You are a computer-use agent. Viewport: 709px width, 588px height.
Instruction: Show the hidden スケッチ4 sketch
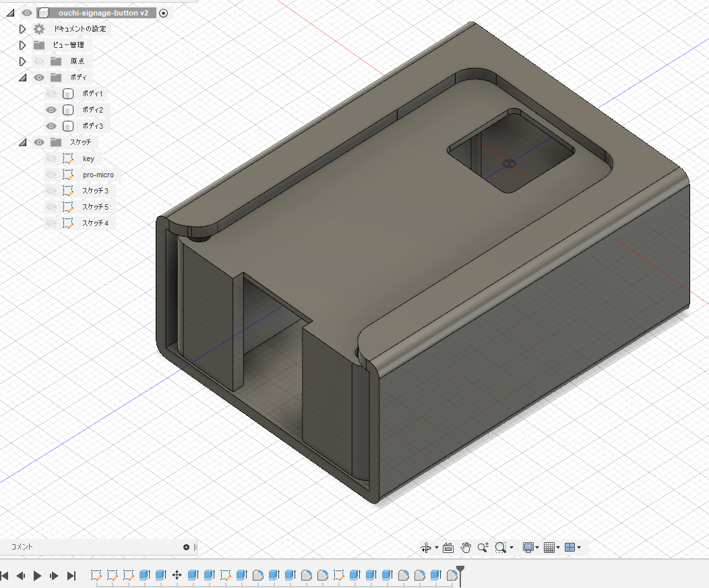coord(51,223)
